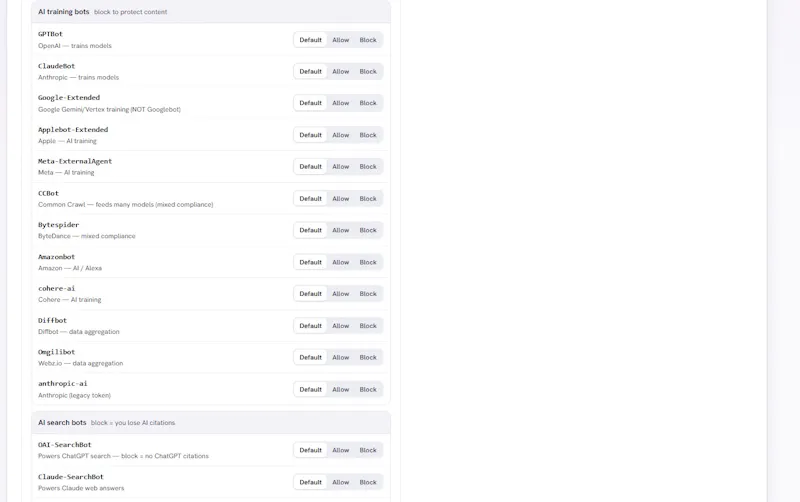Allow anthropic-ai legacy token
The image size is (800, 502).
(341, 389)
